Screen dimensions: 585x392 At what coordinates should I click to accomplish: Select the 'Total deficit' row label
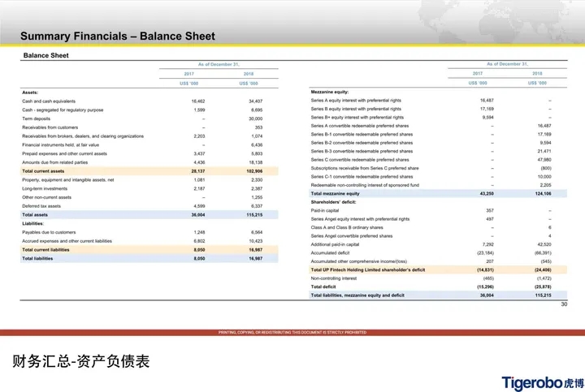point(323,287)
